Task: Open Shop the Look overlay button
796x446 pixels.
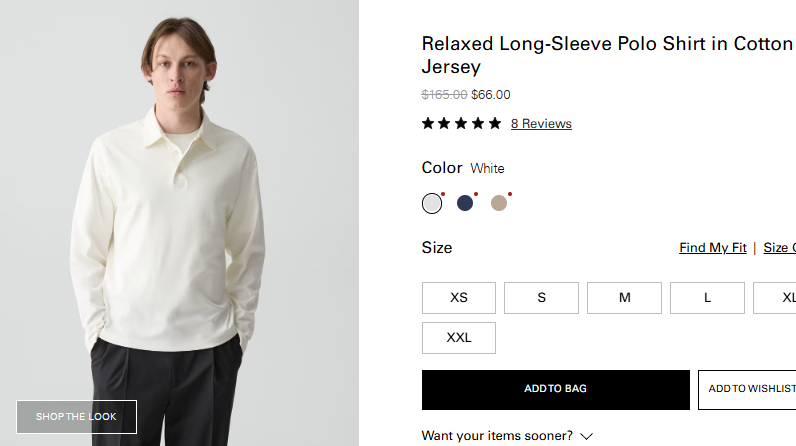Action: pos(76,417)
